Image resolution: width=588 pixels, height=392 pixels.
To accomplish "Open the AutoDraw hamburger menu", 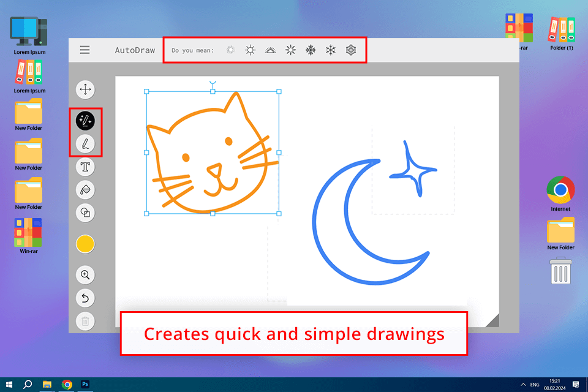I will click(85, 50).
